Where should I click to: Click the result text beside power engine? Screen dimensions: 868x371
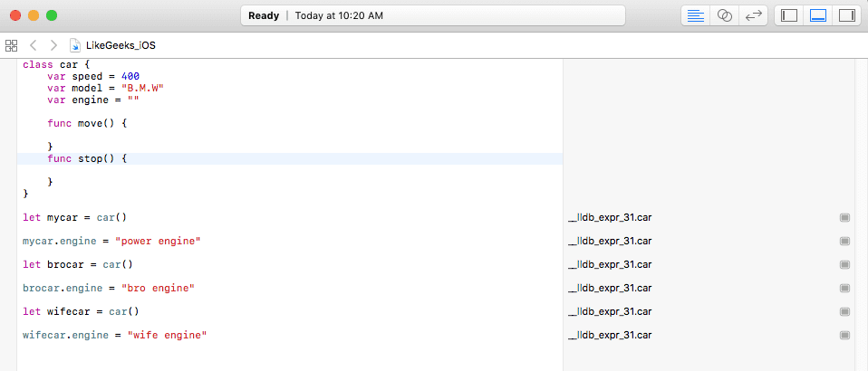pyautogui.click(x=610, y=241)
